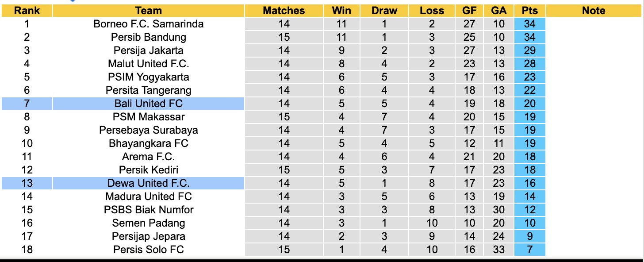
Task: Click the Loss column header
Action: 432,11
